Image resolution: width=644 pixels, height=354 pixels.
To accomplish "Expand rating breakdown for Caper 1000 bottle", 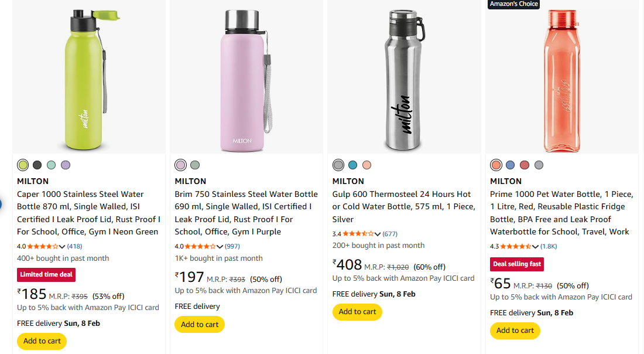I will click(x=63, y=247).
